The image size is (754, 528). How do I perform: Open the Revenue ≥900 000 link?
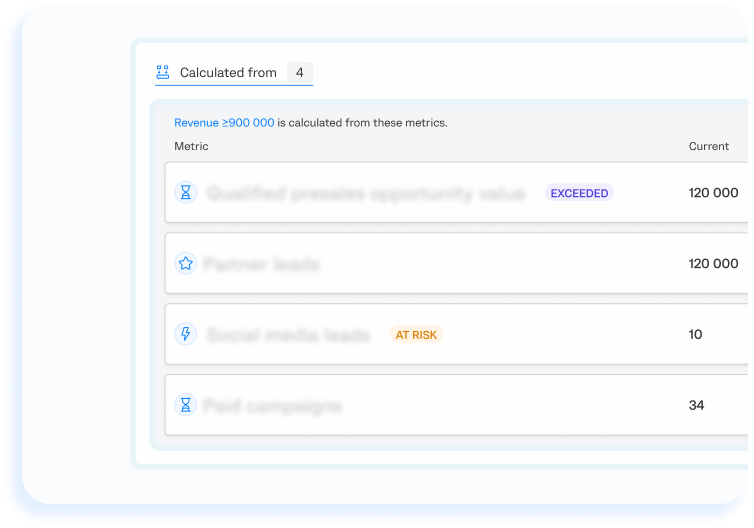click(x=224, y=123)
